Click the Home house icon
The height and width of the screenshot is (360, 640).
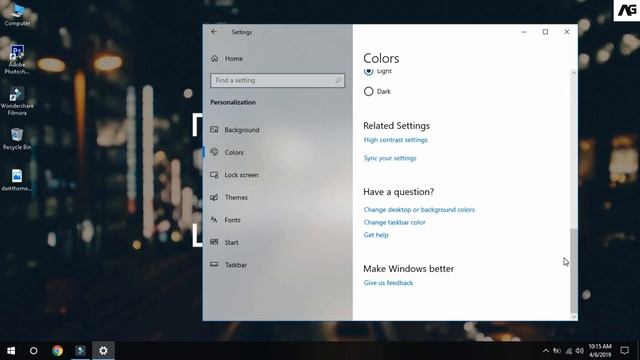pyautogui.click(x=214, y=59)
